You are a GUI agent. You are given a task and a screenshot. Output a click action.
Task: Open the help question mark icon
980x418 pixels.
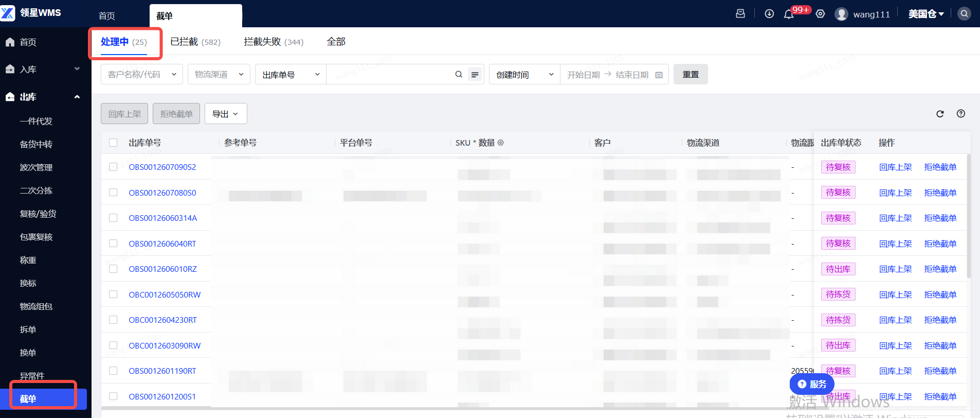point(961,114)
